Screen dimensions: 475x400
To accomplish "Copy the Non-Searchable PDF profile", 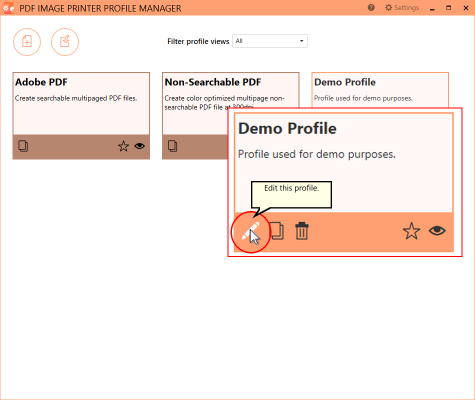I will click(172, 146).
